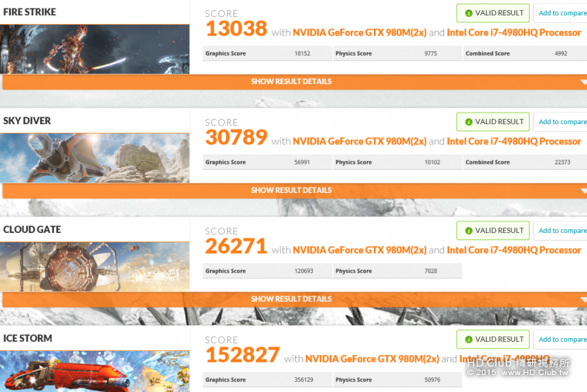Image resolution: width=587 pixels, height=392 pixels.
Task: Expand Fire Strike SHOW RESULT DETAILS bar
Action: tap(294, 82)
